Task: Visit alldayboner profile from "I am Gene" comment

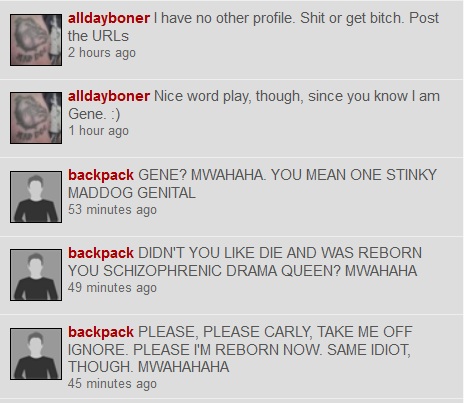Action: 109,96
